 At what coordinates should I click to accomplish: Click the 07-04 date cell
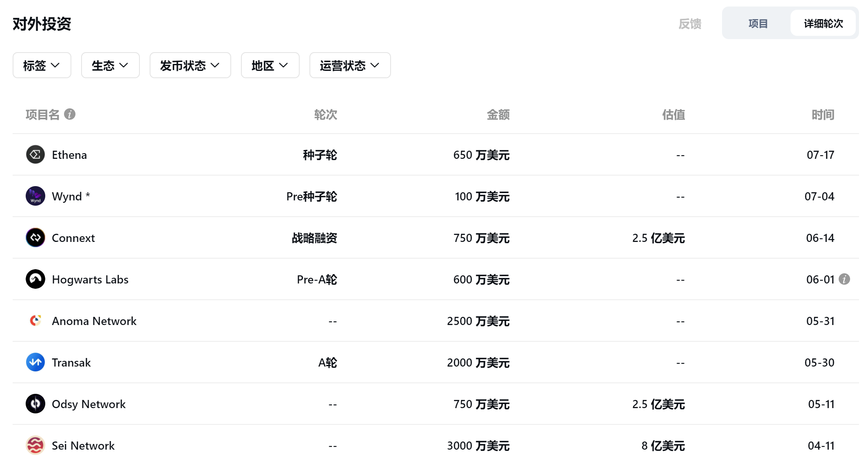819,197
